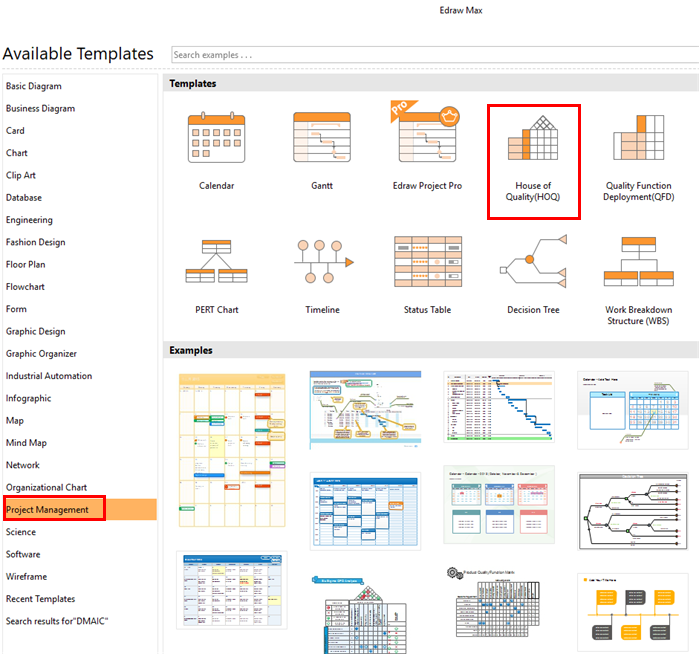Choose Mind Map category

click(x=26, y=443)
